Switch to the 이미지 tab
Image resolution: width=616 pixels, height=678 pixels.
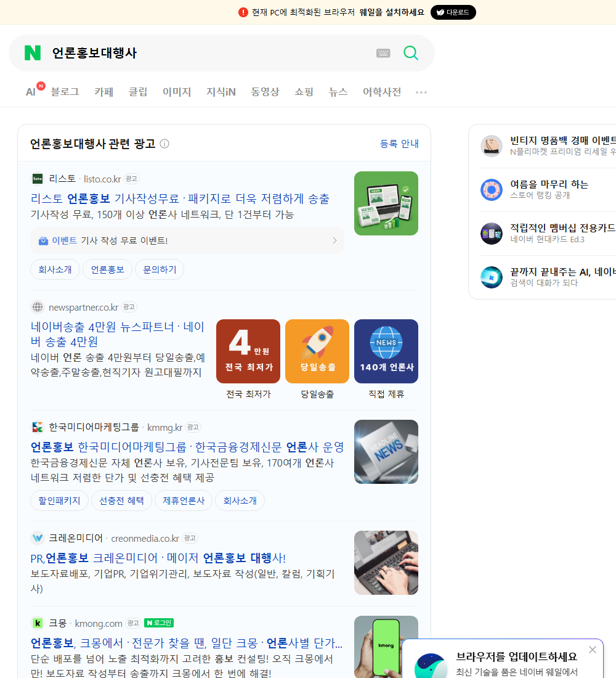[177, 92]
